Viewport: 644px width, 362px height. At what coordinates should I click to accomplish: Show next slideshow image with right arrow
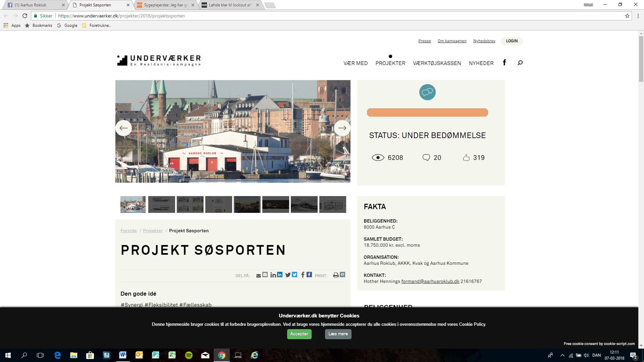tap(342, 128)
